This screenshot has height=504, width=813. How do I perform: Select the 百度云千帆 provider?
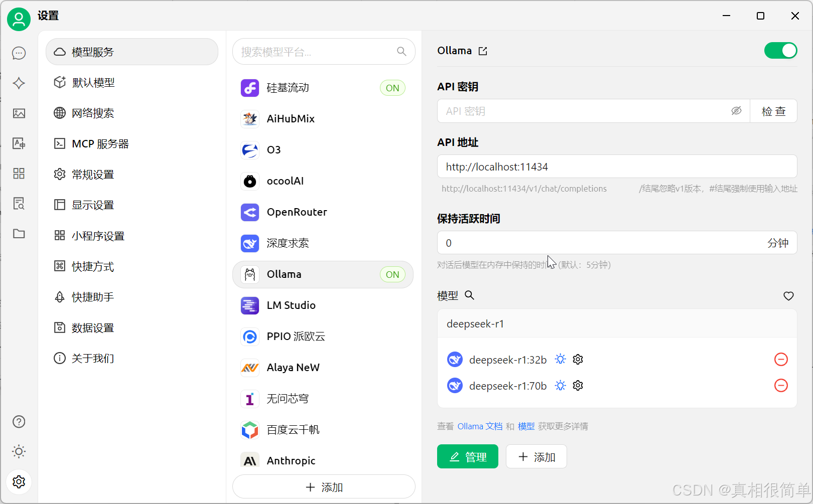[x=323, y=430]
